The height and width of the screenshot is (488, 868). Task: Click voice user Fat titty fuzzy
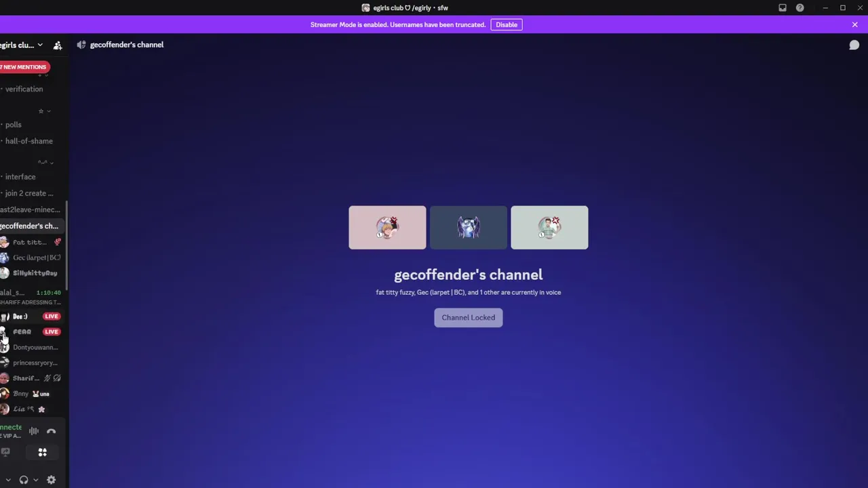click(30, 242)
